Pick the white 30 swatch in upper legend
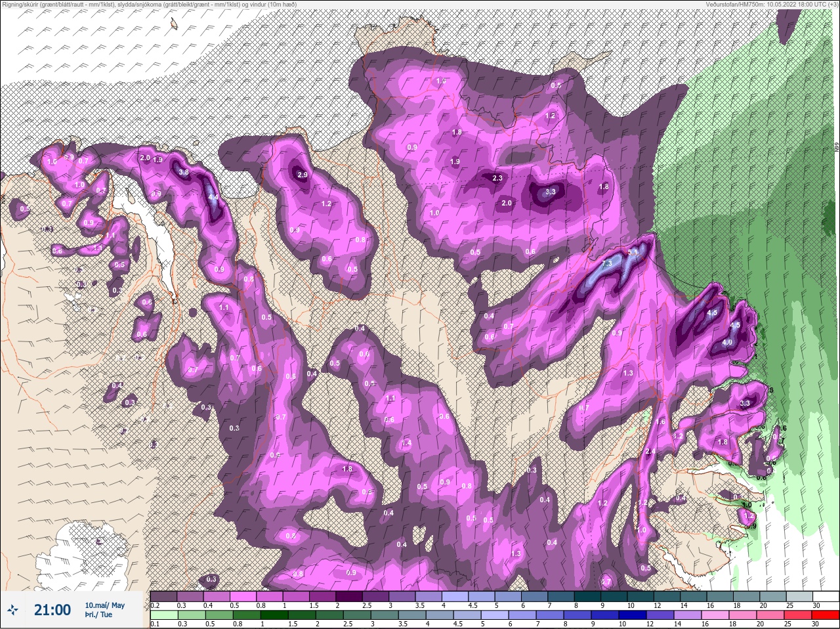The image size is (840, 629). [x=826, y=596]
